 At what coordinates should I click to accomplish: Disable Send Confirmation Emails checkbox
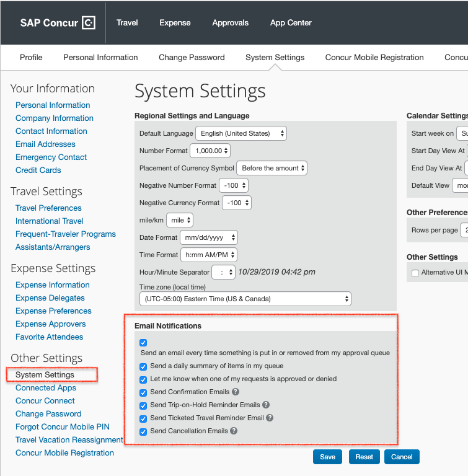tap(143, 393)
